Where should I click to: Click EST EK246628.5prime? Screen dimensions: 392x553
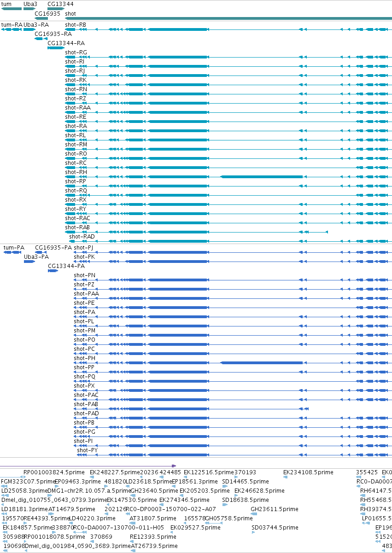259,491
